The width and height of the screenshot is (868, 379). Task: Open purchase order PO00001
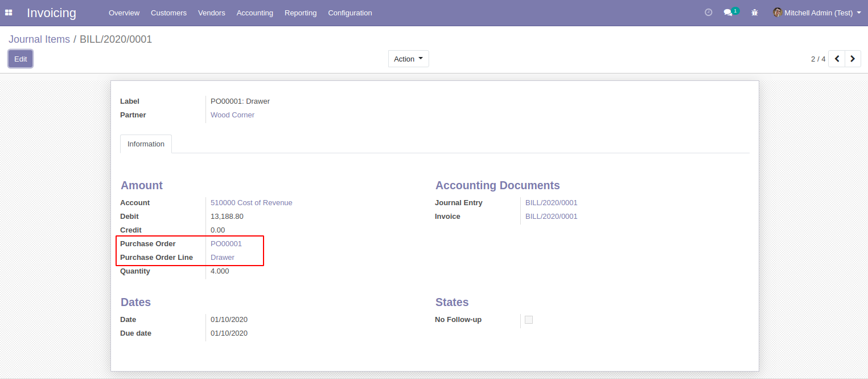point(226,243)
